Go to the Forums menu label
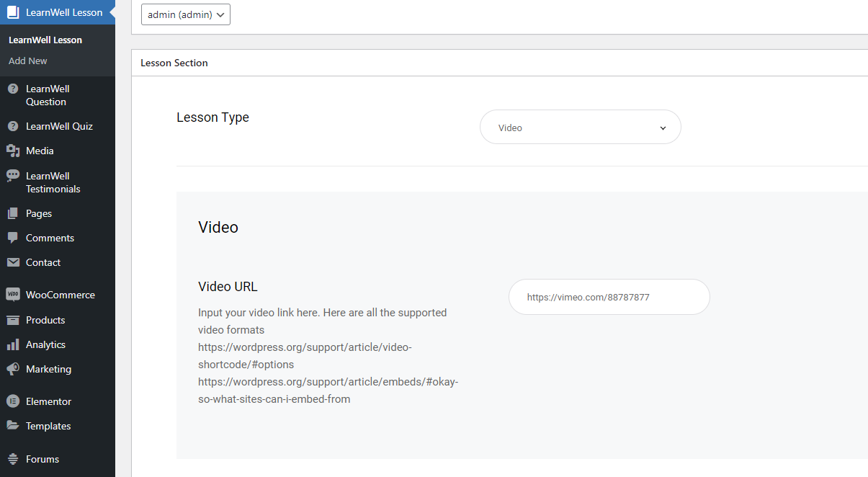This screenshot has height=477, width=868. click(x=42, y=459)
